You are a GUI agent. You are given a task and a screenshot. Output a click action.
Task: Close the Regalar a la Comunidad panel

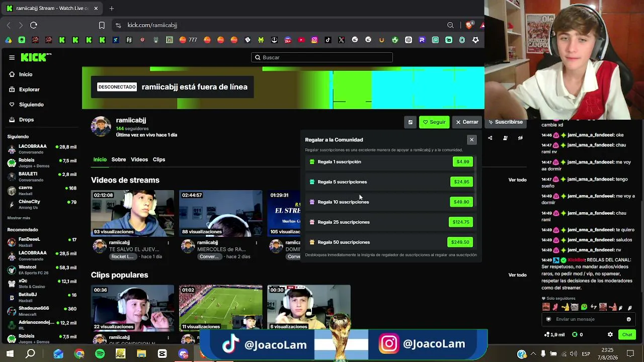(471, 140)
